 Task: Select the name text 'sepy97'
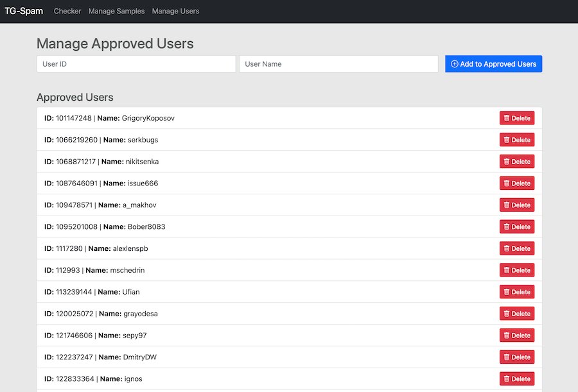135,336
